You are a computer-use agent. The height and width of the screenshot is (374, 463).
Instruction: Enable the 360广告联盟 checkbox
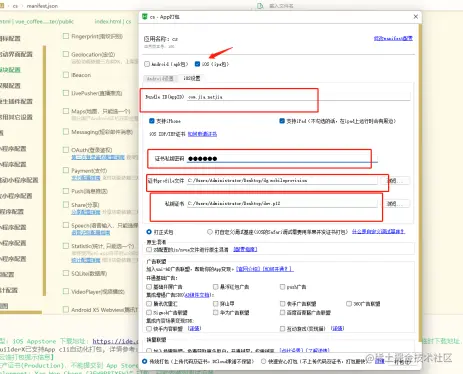pyautogui.click(x=349, y=304)
